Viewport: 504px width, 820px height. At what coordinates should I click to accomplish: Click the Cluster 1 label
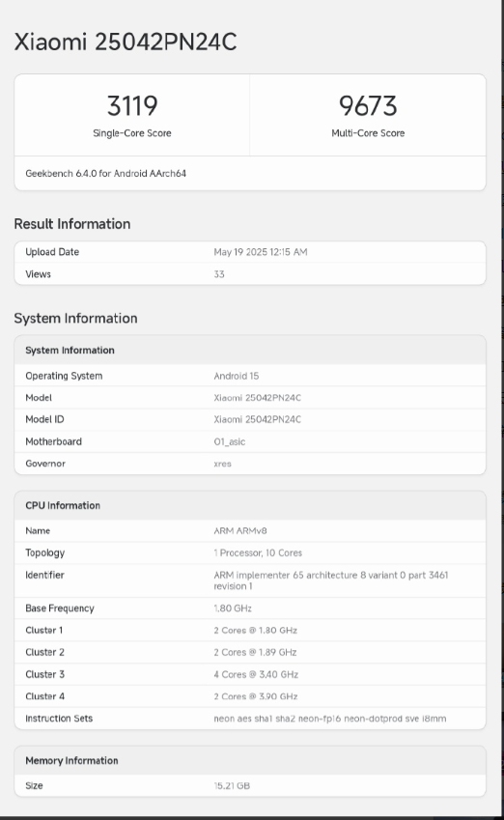pos(43,631)
